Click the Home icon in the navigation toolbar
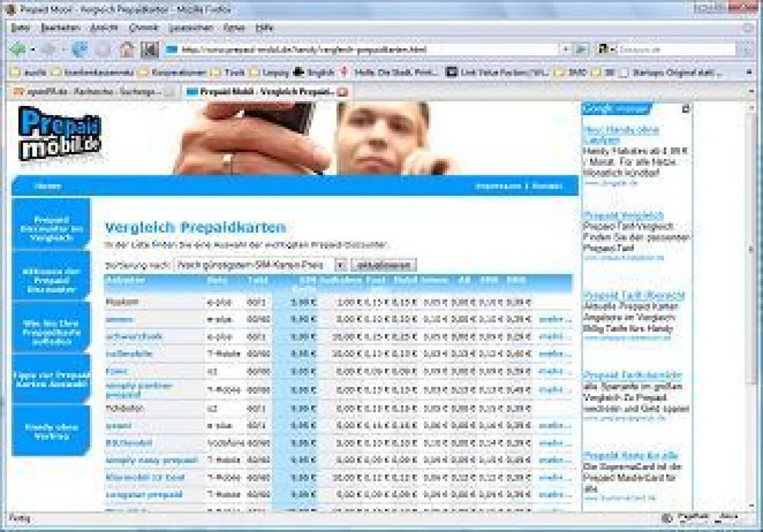 [x=126, y=50]
